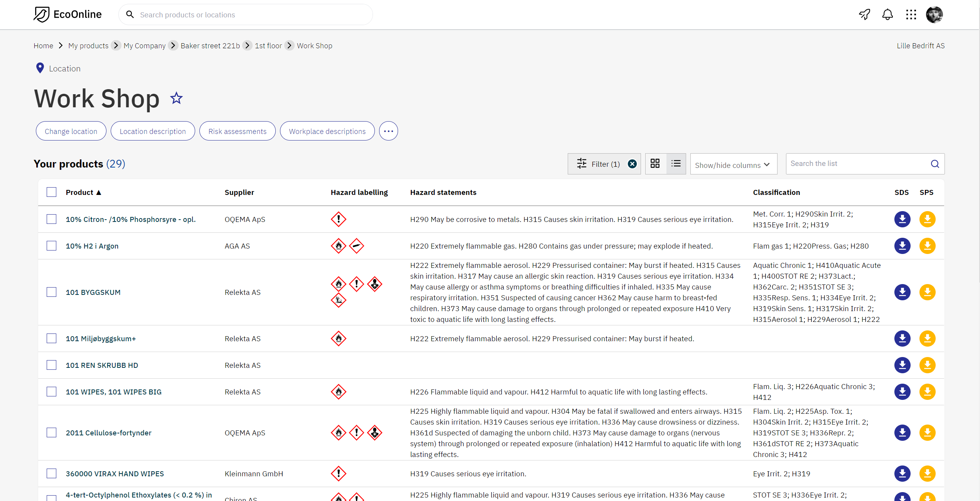Click environment hazard pictogram for 101 BYGGSKUM

(x=338, y=300)
